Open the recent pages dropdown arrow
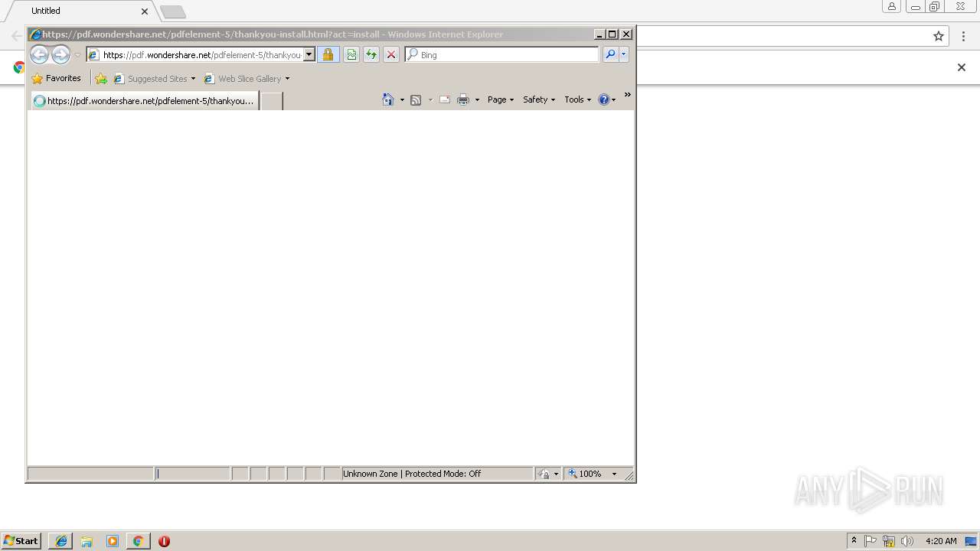Image resolution: width=980 pixels, height=551 pixels. point(77,55)
